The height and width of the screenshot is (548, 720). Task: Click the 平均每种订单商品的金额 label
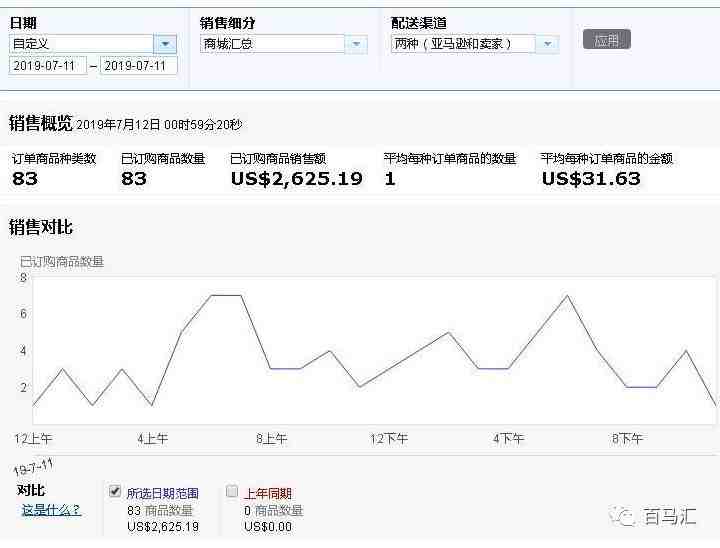point(607,159)
